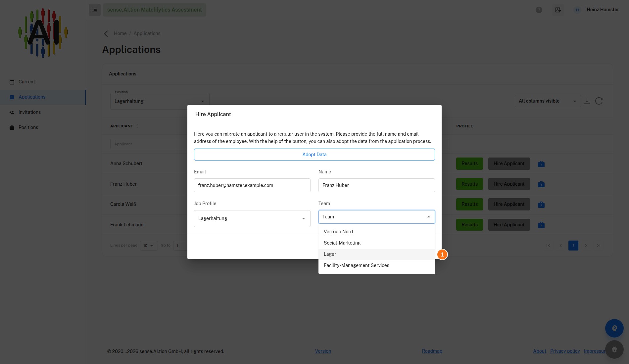
Task: Click the bug report floating button
Action: [x=614, y=349]
